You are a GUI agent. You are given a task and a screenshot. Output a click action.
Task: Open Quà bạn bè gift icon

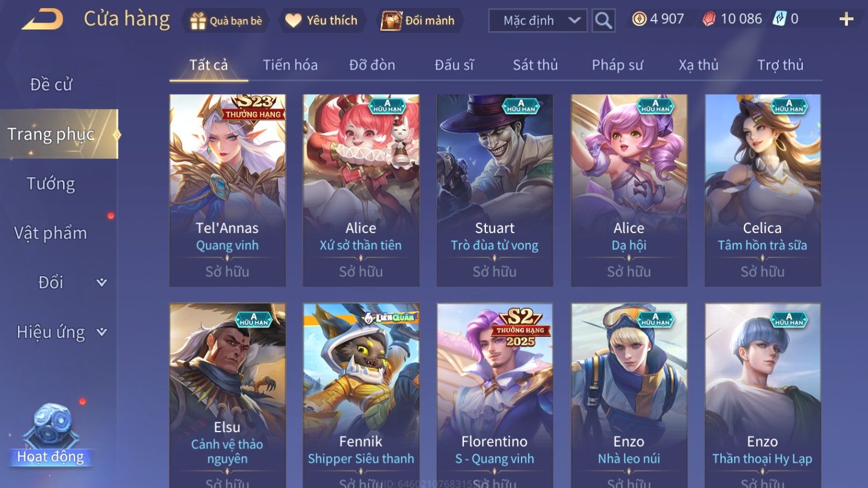[198, 21]
